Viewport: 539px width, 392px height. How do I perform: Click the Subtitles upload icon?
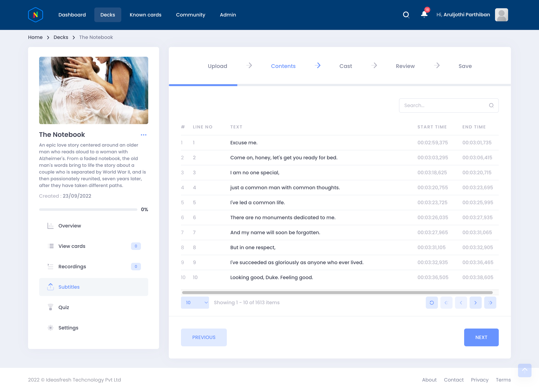50,287
